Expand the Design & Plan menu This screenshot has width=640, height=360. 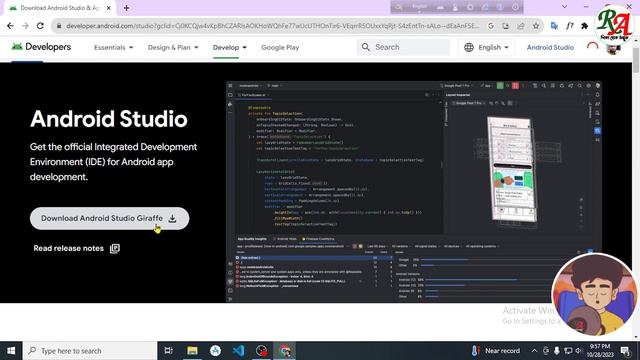pos(173,47)
